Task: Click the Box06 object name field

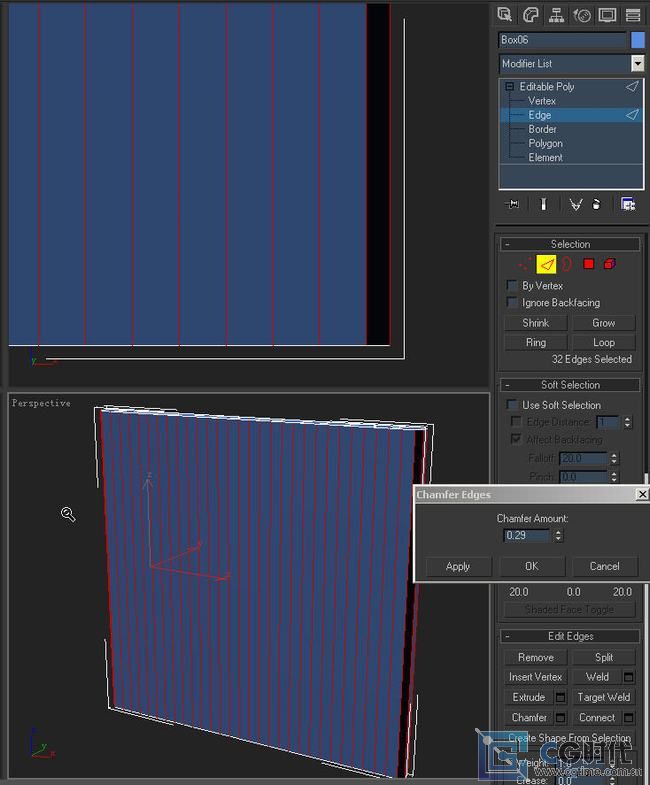Action: coord(562,40)
